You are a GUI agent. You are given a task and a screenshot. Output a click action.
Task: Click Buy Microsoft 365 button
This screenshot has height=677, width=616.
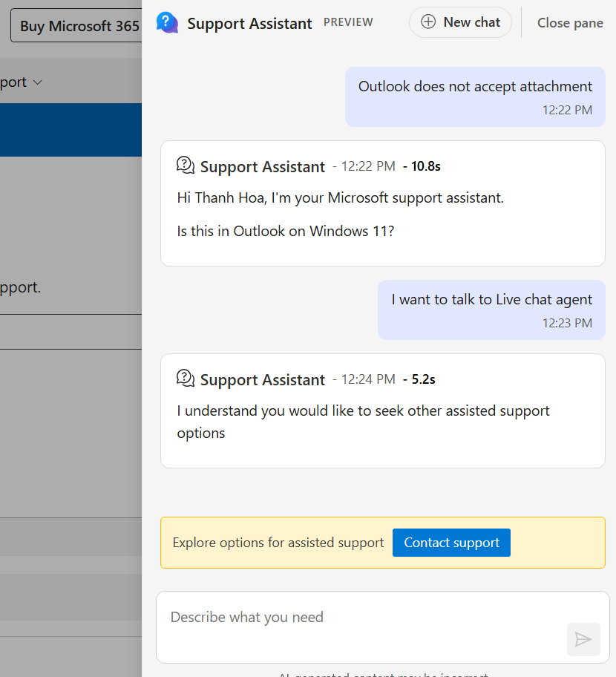pyautogui.click(x=76, y=25)
